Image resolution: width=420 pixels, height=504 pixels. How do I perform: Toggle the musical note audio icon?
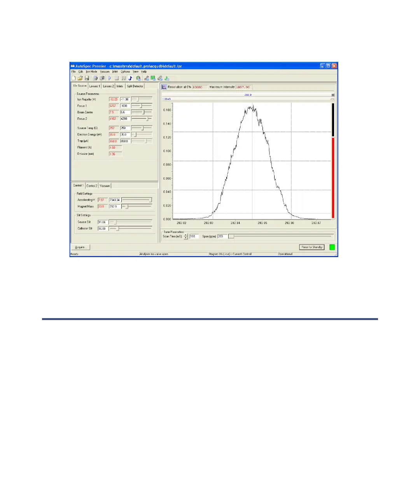click(x=130, y=78)
